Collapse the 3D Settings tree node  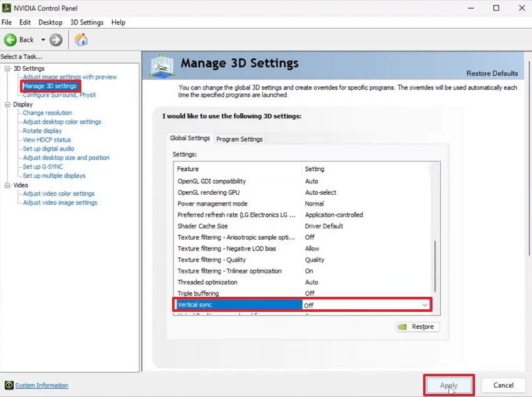coord(8,68)
